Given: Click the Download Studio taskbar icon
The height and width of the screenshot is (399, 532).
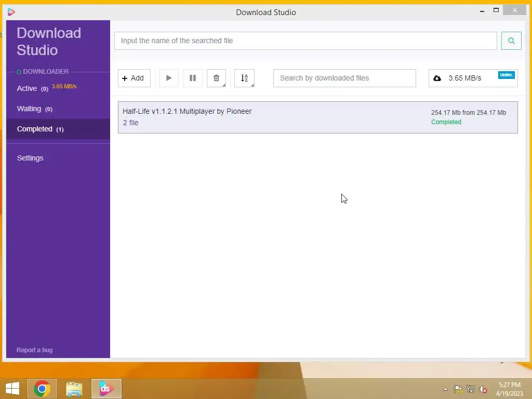Looking at the screenshot, I should coord(106,389).
